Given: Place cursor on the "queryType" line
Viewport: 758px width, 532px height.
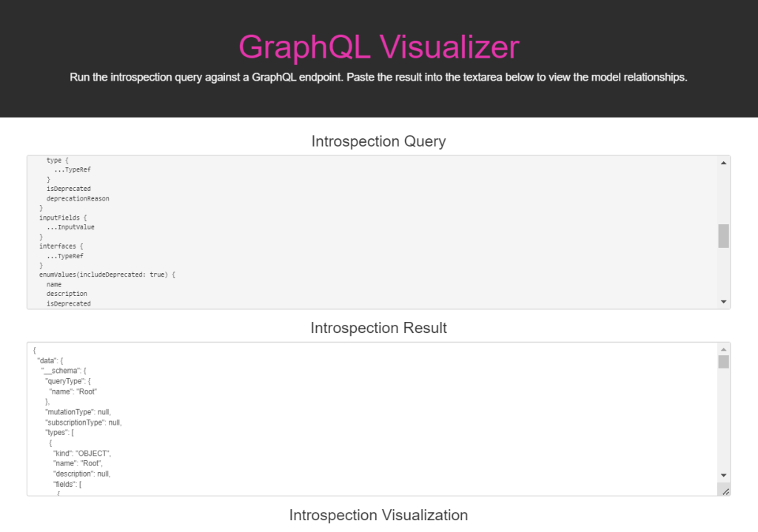Looking at the screenshot, I should (x=69, y=380).
